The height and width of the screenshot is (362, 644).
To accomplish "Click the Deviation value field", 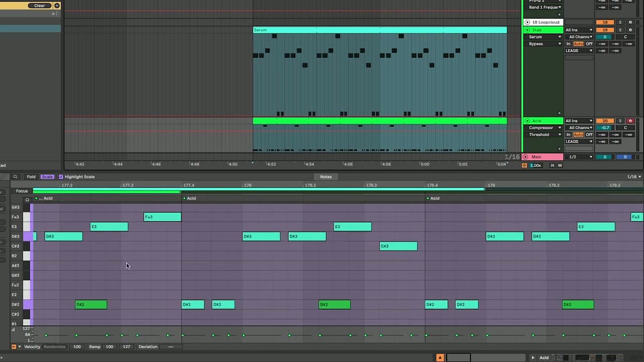I will coord(171,346).
